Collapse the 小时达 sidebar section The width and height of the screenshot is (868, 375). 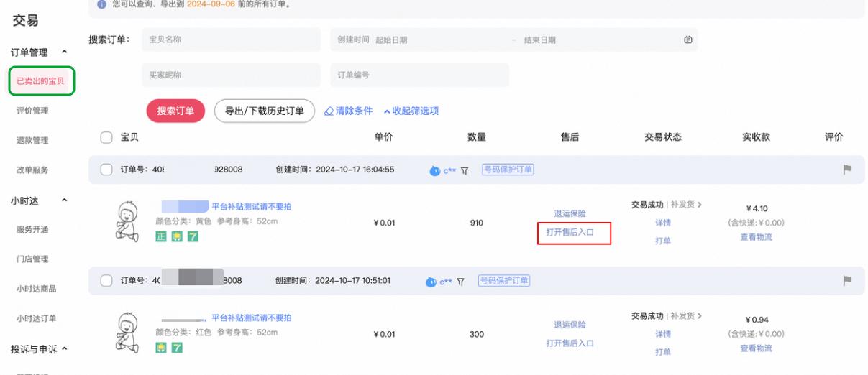point(64,200)
